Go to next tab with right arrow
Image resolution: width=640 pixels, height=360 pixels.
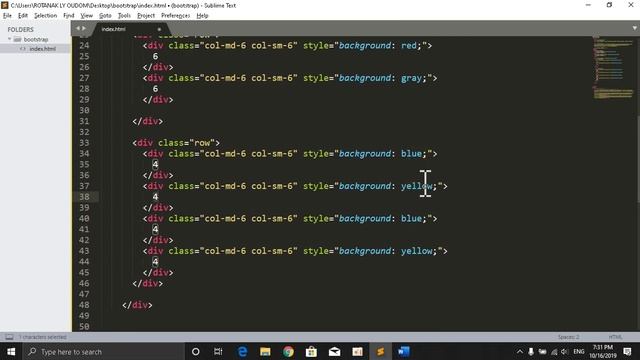click(x=84, y=29)
